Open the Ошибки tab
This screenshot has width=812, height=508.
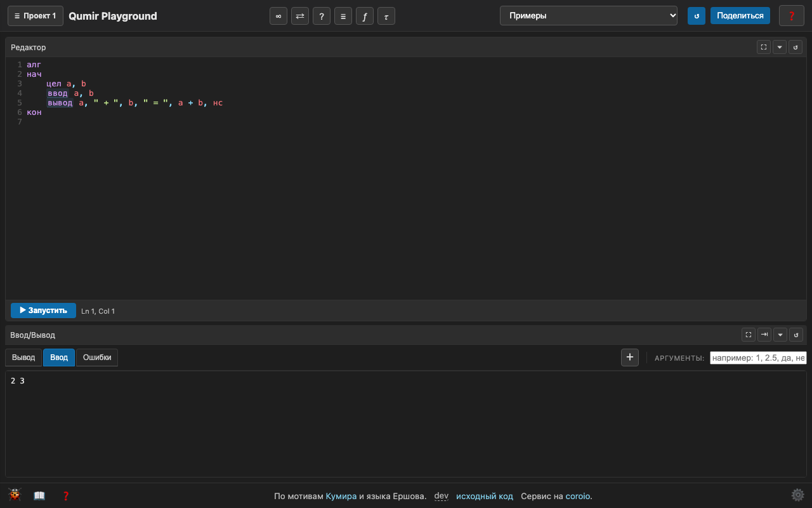[x=97, y=358]
